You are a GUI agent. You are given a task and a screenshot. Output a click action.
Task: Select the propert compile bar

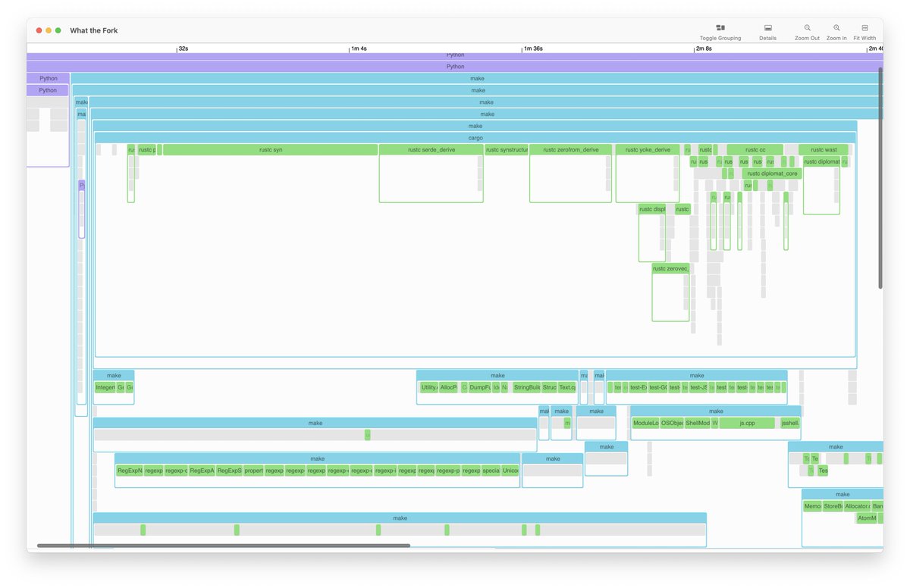pos(254,470)
